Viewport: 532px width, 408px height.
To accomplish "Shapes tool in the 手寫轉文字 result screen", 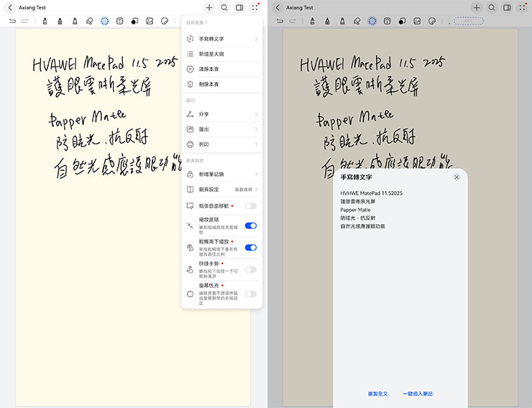I will (402, 21).
